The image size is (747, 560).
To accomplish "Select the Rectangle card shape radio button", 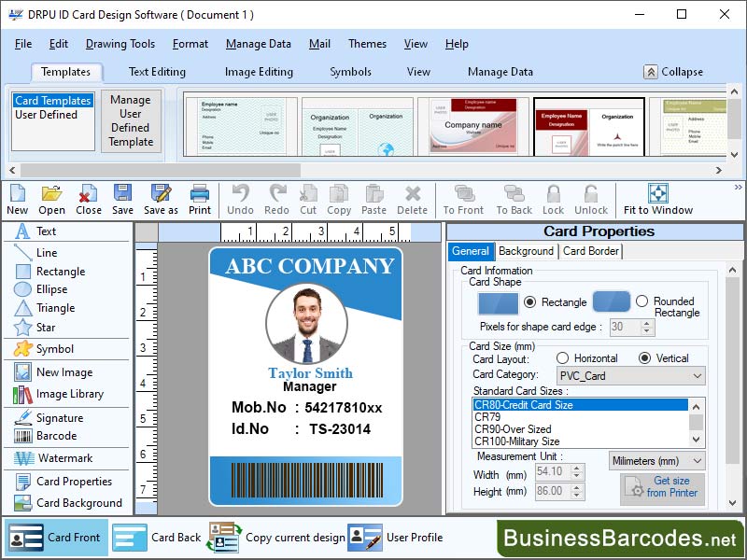I will point(529,302).
